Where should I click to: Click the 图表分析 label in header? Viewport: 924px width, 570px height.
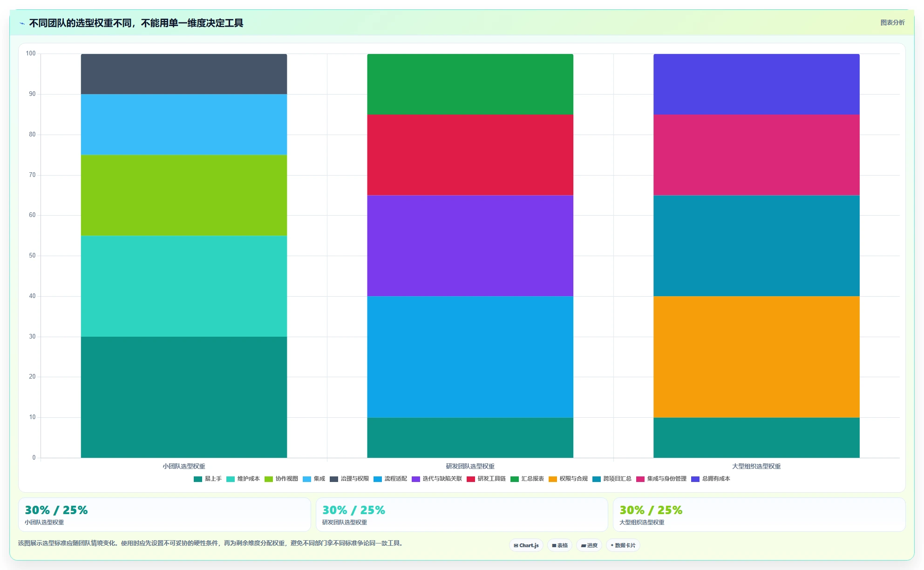click(x=892, y=22)
